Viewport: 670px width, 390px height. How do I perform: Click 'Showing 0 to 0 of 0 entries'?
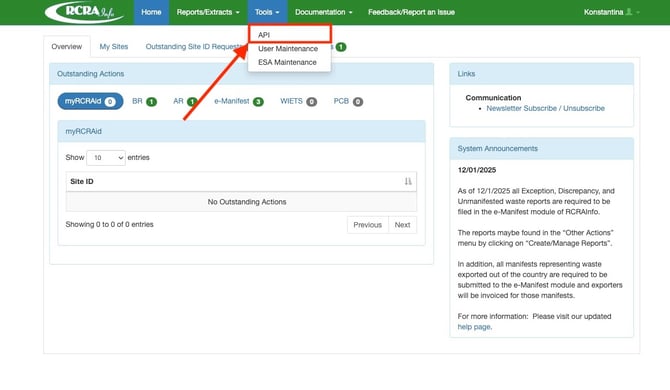coord(109,224)
